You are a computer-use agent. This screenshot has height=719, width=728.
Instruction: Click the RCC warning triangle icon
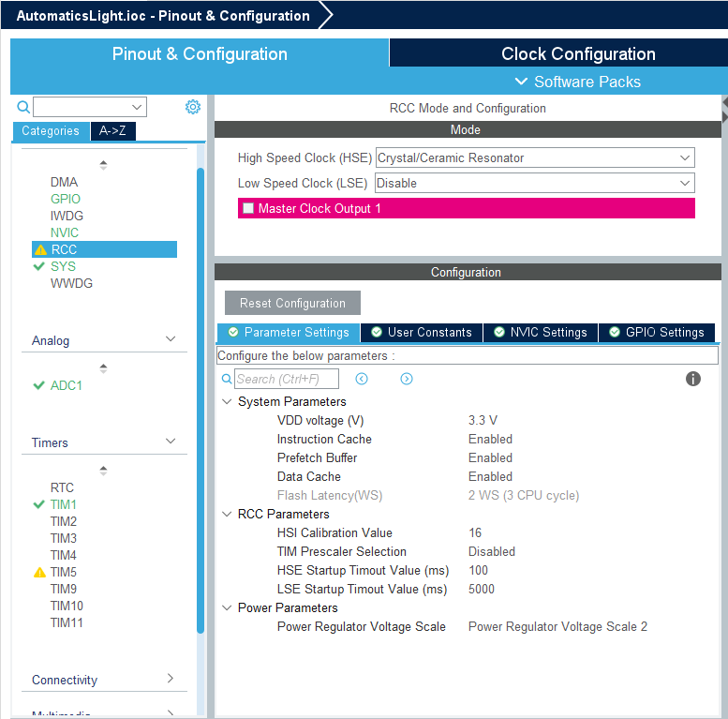click(40, 250)
